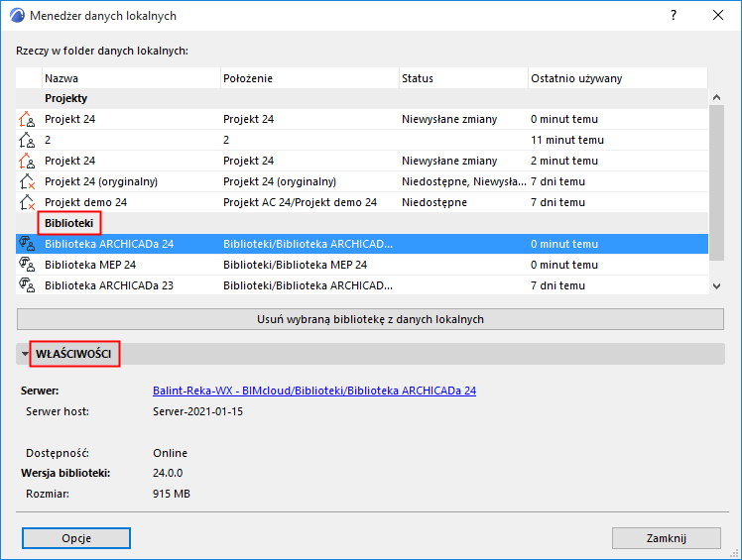
Task: Select the Biblioteka ARCHICADa 24 name
Action: pos(109,244)
